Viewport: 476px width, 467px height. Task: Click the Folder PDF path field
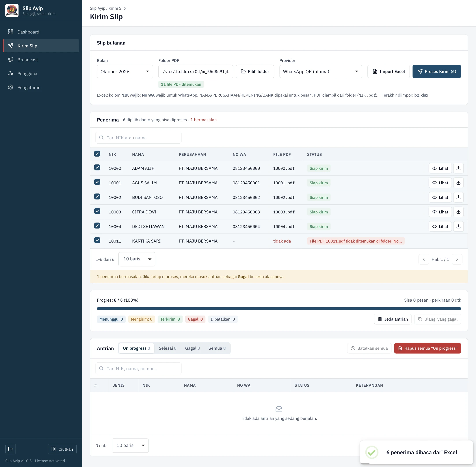[x=196, y=71]
